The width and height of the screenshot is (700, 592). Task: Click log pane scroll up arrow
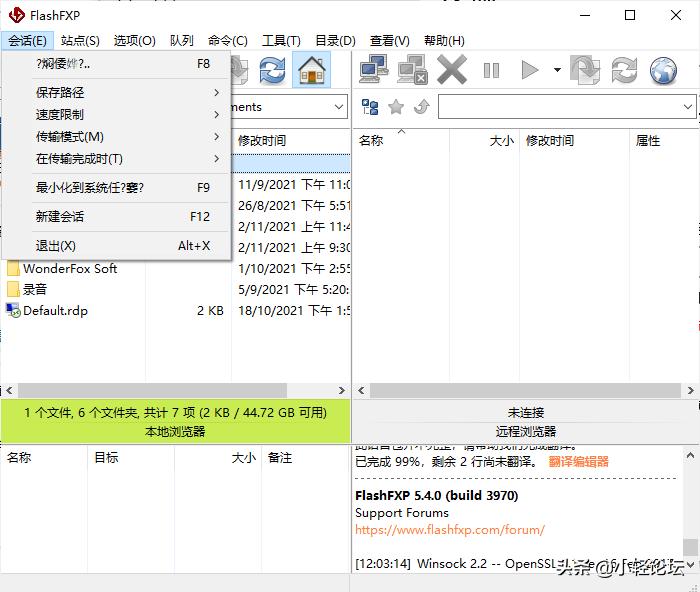point(690,455)
